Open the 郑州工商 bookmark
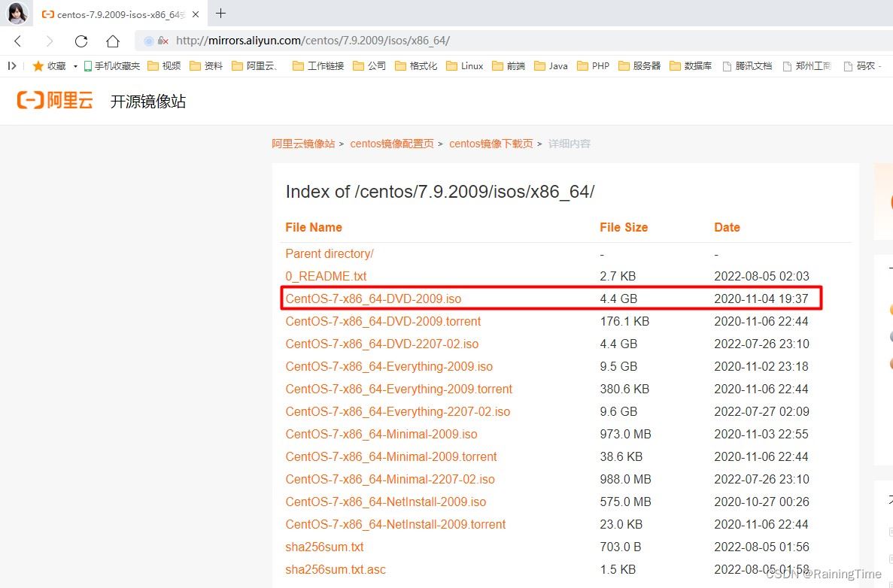This screenshot has height=588, width=893. pyautogui.click(x=807, y=66)
